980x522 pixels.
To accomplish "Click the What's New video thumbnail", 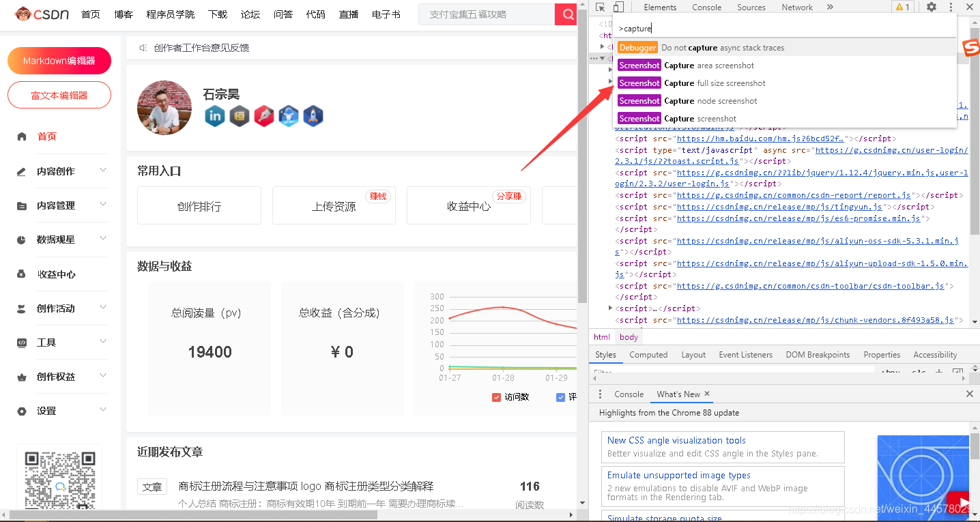I will click(x=923, y=478).
